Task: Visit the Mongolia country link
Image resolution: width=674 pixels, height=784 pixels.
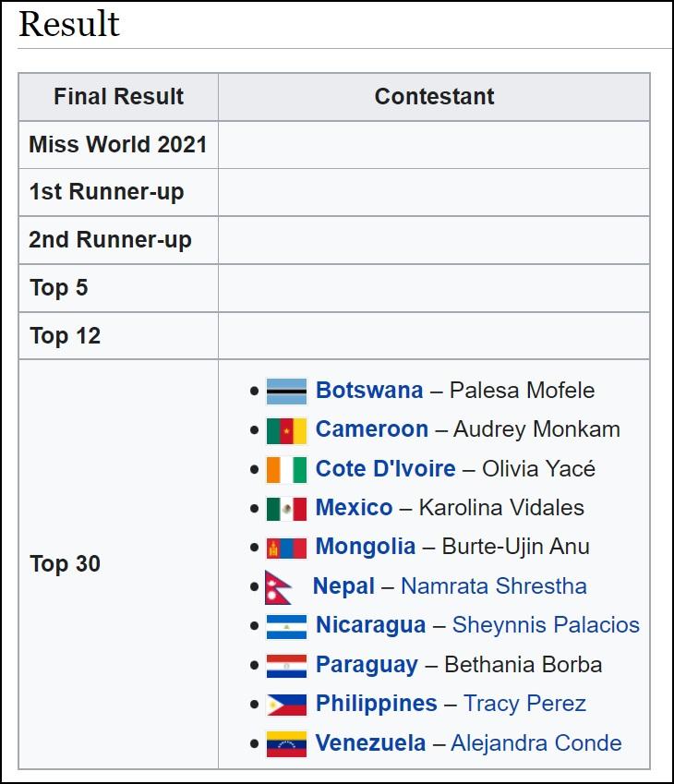Action: click(x=366, y=547)
